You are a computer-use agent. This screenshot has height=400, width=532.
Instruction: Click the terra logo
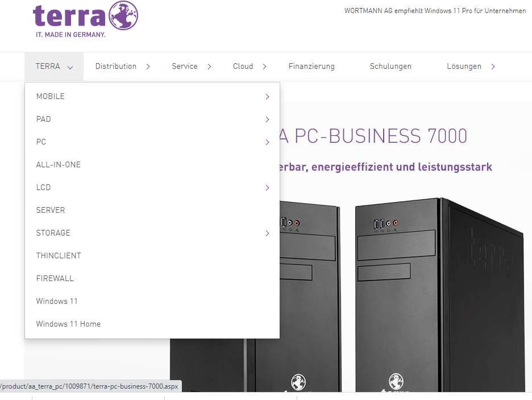pyautogui.click(x=85, y=19)
